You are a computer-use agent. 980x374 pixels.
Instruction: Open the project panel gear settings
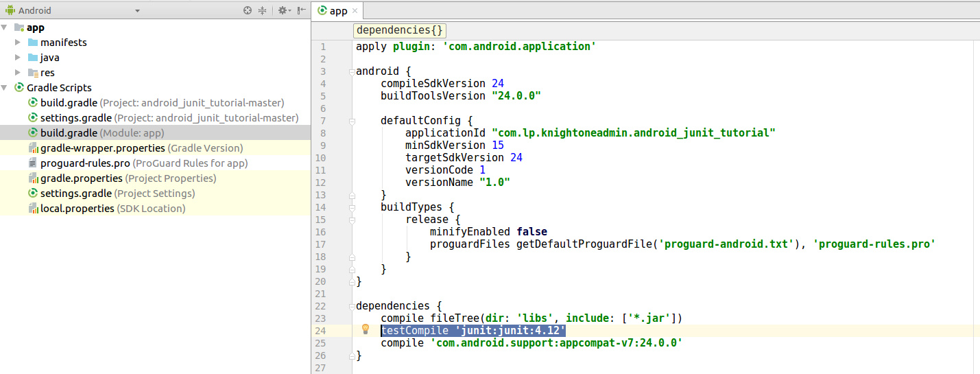tap(283, 10)
